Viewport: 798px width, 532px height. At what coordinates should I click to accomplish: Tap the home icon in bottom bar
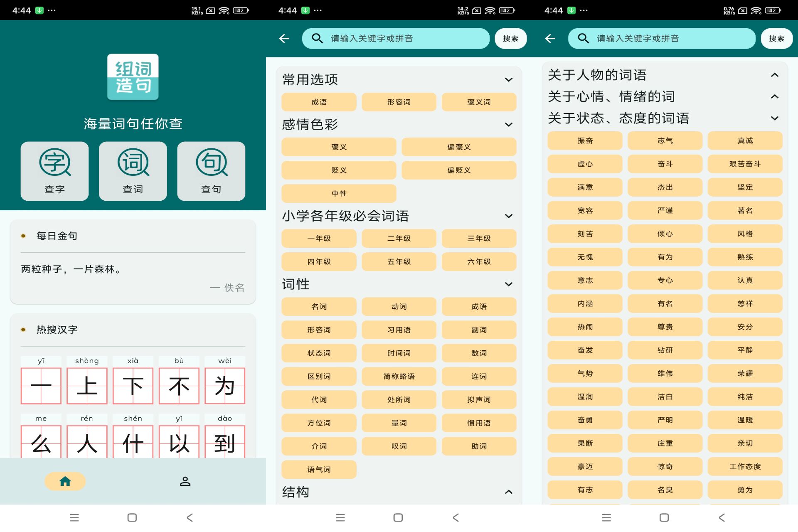[65, 481]
